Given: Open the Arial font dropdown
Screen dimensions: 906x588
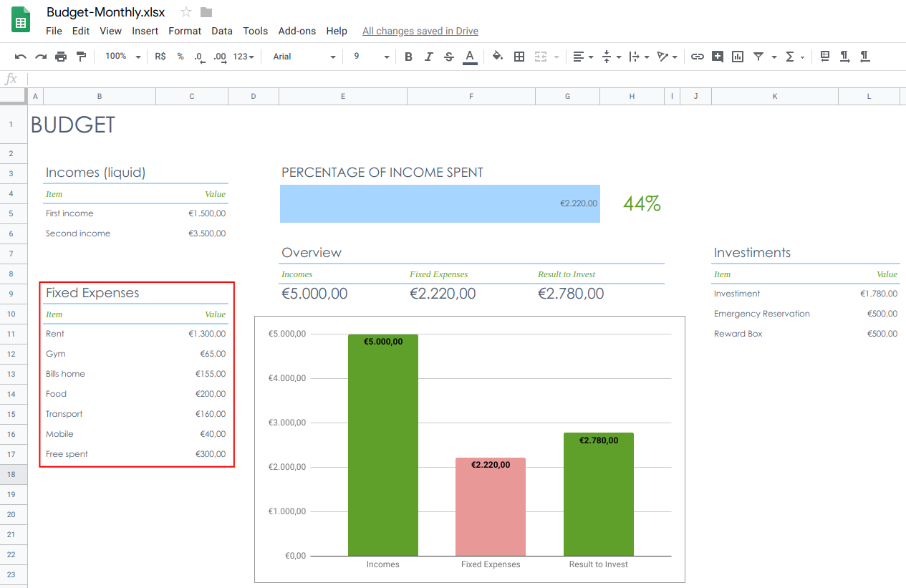Looking at the screenshot, I should [304, 57].
